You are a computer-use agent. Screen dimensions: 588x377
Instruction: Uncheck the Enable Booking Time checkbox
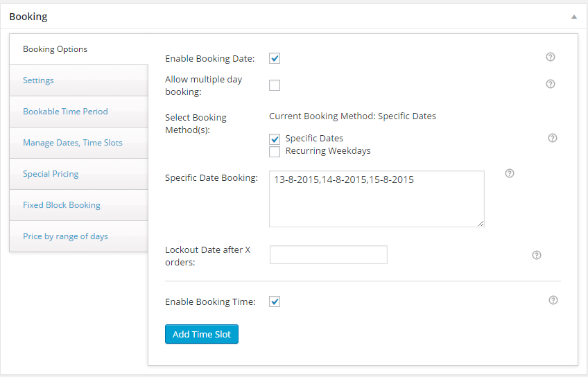point(275,301)
